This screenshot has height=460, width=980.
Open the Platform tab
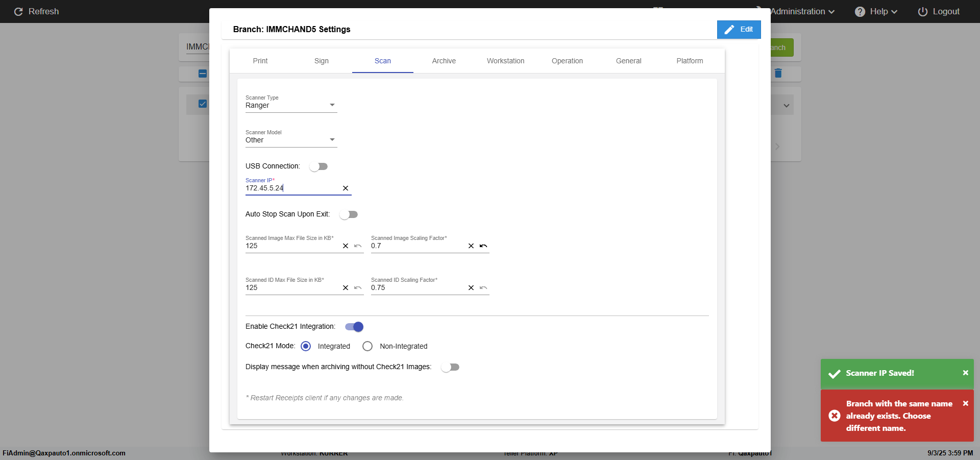pyautogui.click(x=690, y=61)
